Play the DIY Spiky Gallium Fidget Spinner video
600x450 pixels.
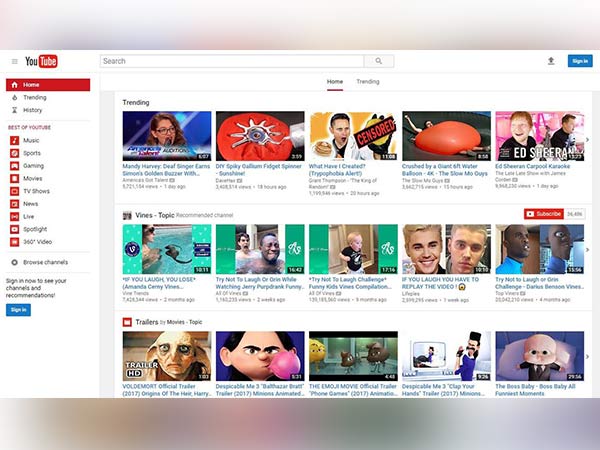pos(260,136)
